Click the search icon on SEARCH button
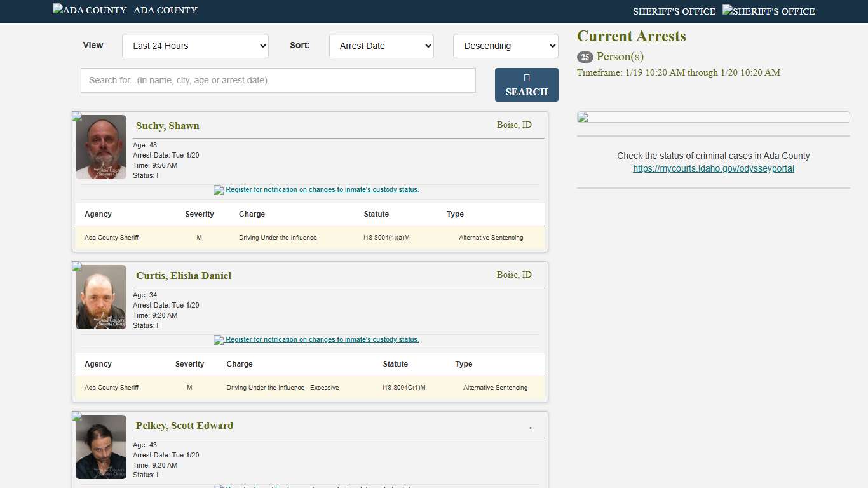The width and height of the screenshot is (868, 488). pos(526,78)
